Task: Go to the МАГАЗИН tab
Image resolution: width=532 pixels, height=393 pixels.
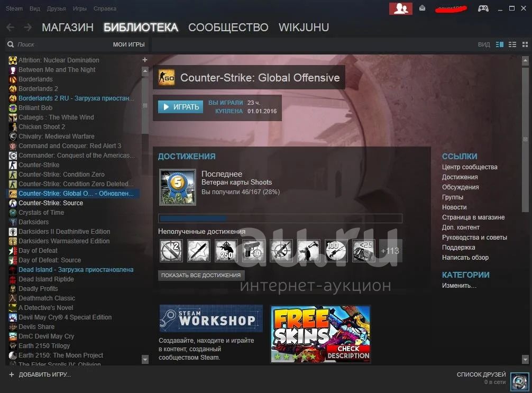Action: click(68, 27)
